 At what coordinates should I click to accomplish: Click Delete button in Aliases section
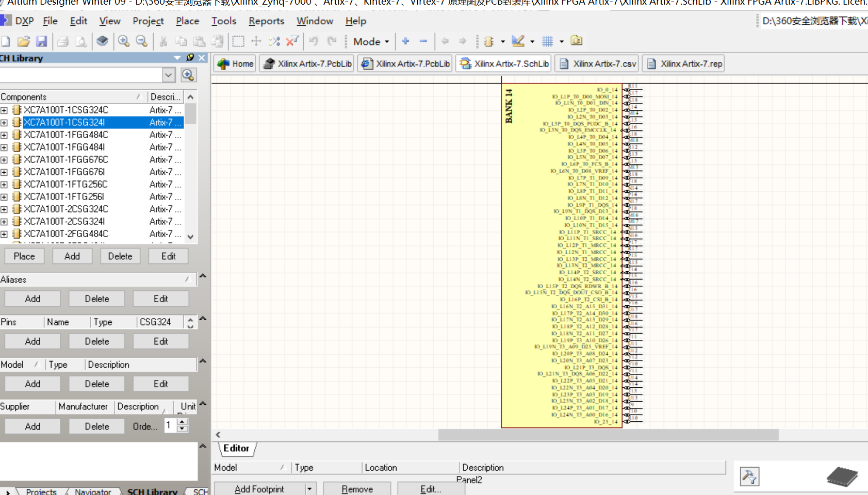click(x=97, y=299)
